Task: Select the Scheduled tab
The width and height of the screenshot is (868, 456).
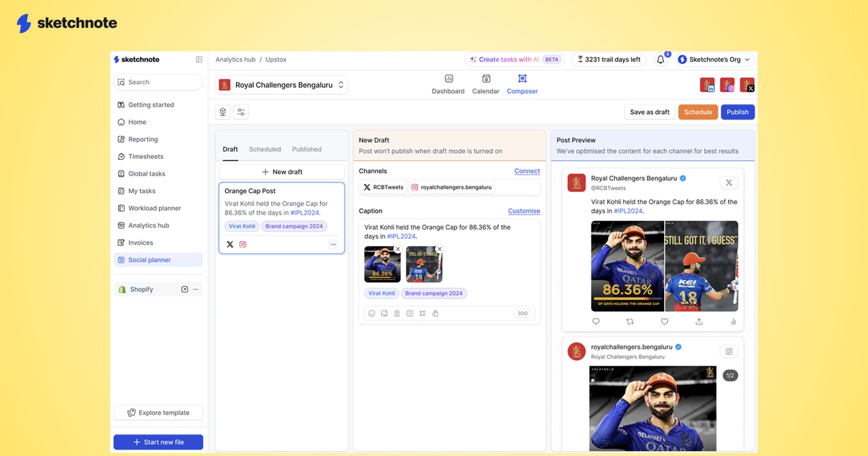Action: click(x=265, y=149)
